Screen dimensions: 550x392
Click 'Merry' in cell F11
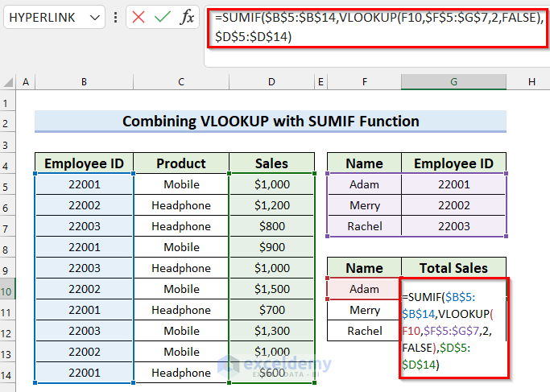[x=365, y=310]
